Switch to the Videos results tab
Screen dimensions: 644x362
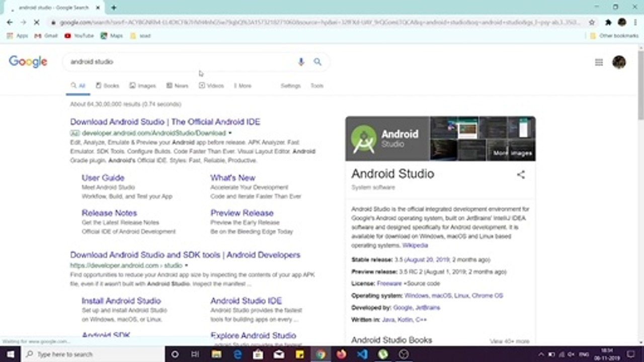[x=211, y=86]
